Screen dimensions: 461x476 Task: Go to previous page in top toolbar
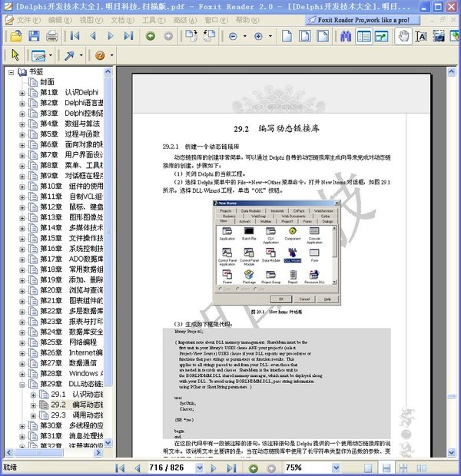pos(93,36)
